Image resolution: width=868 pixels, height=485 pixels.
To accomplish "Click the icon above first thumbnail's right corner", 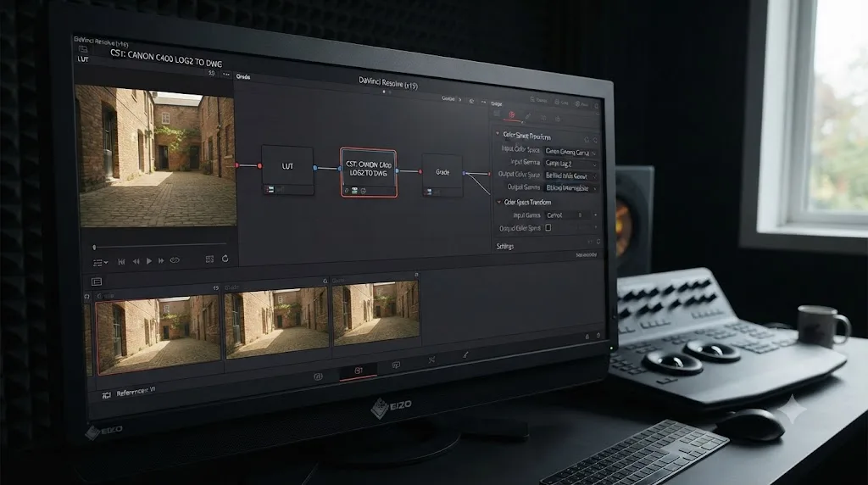I will (x=216, y=288).
